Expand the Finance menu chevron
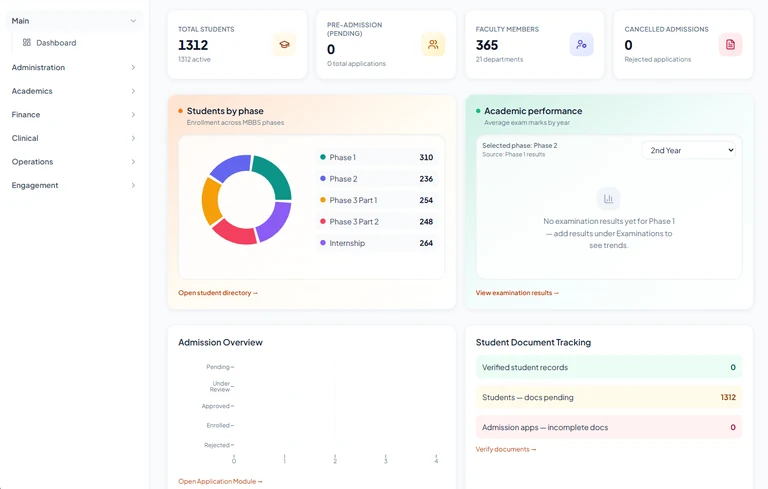Image resolution: width=768 pixels, height=489 pixels. [133, 115]
